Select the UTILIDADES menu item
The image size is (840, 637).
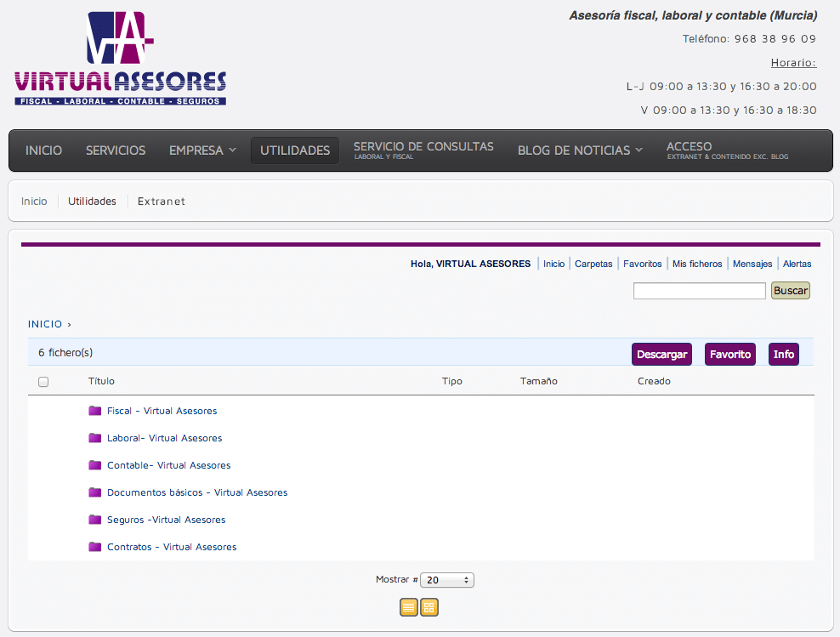295,151
